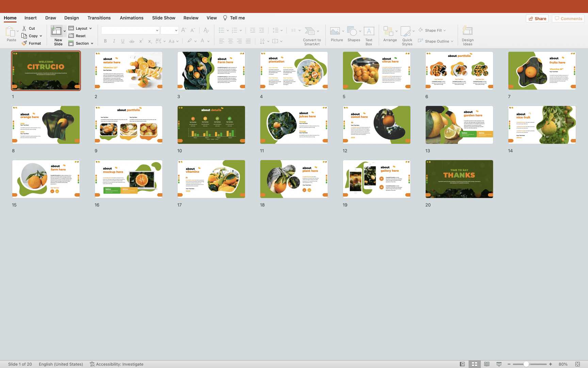Click the Share button
This screenshot has height=368, width=588.
pyautogui.click(x=537, y=19)
